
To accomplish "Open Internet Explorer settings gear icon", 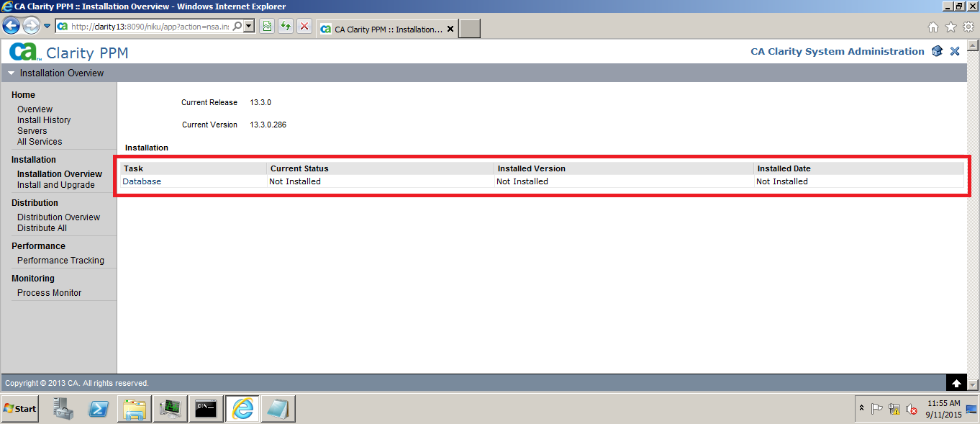I will tap(968, 26).
